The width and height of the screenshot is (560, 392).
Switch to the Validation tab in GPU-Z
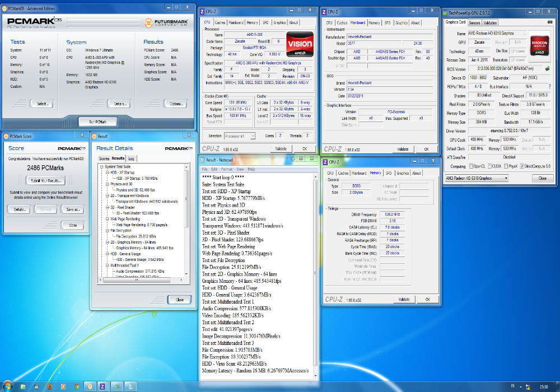tap(490, 23)
